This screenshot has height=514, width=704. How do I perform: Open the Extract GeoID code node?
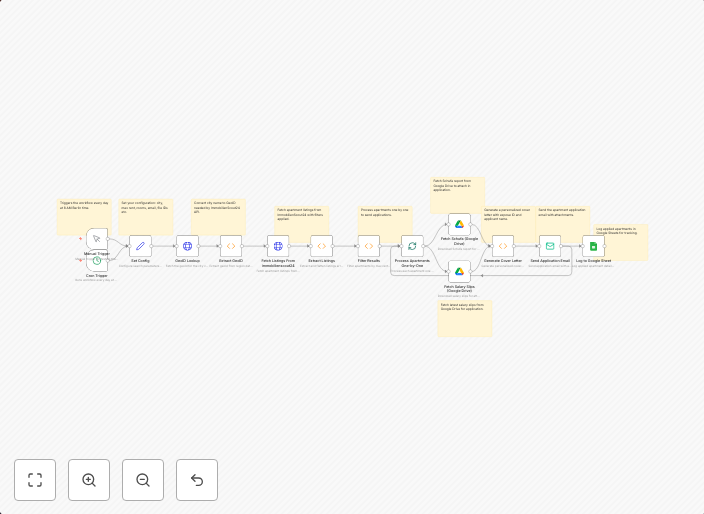pos(231,246)
